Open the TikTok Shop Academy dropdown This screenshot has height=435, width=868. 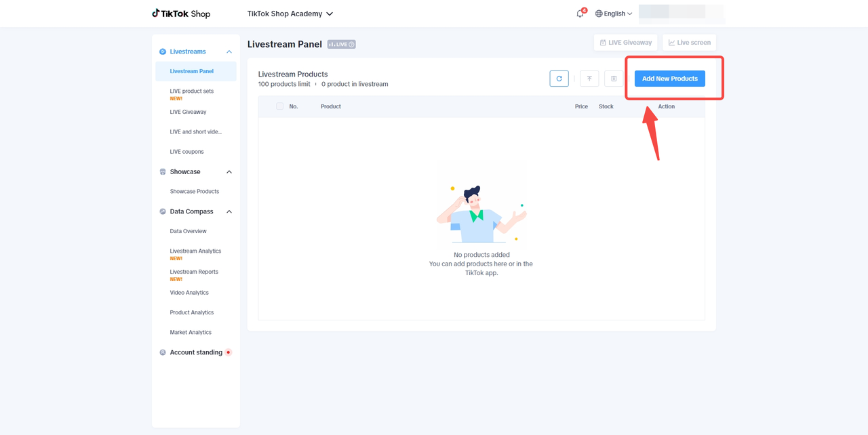pos(290,14)
